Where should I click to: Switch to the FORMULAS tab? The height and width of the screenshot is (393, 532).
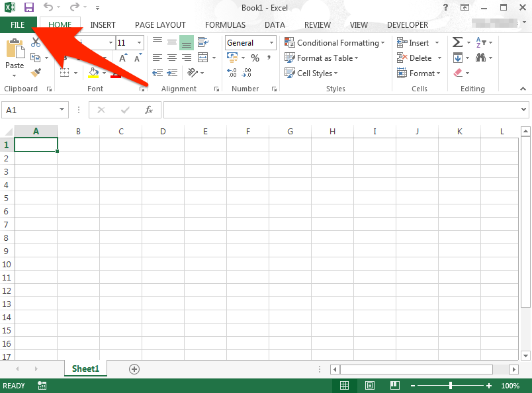pyautogui.click(x=225, y=24)
